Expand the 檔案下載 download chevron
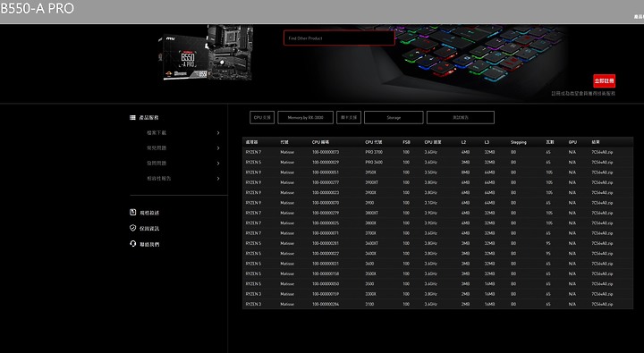The image size is (644, 353). click(218, 132)
